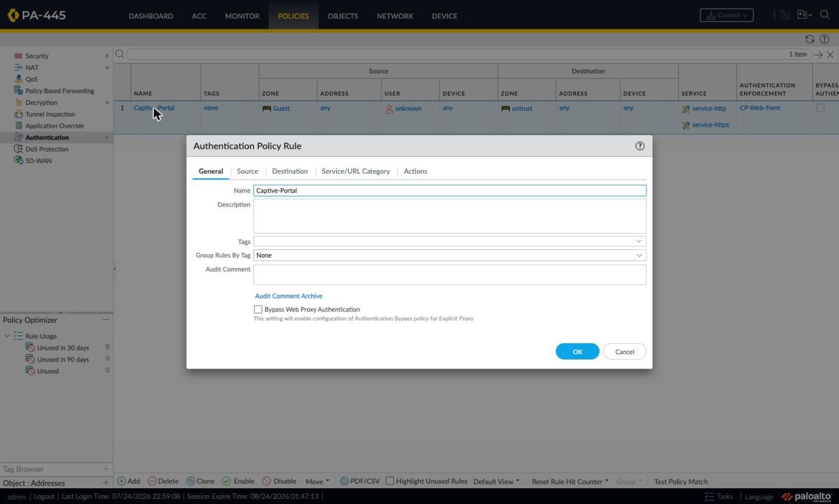Select Security in the policies sidebar
The height and width of the screenshot is (504, 839).
pyautogui.click(x=37, y=56)
